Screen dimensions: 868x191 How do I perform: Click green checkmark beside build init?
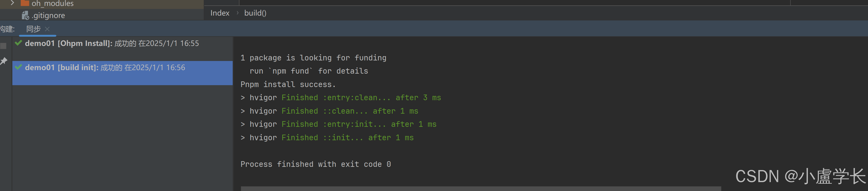coord(19,67)
